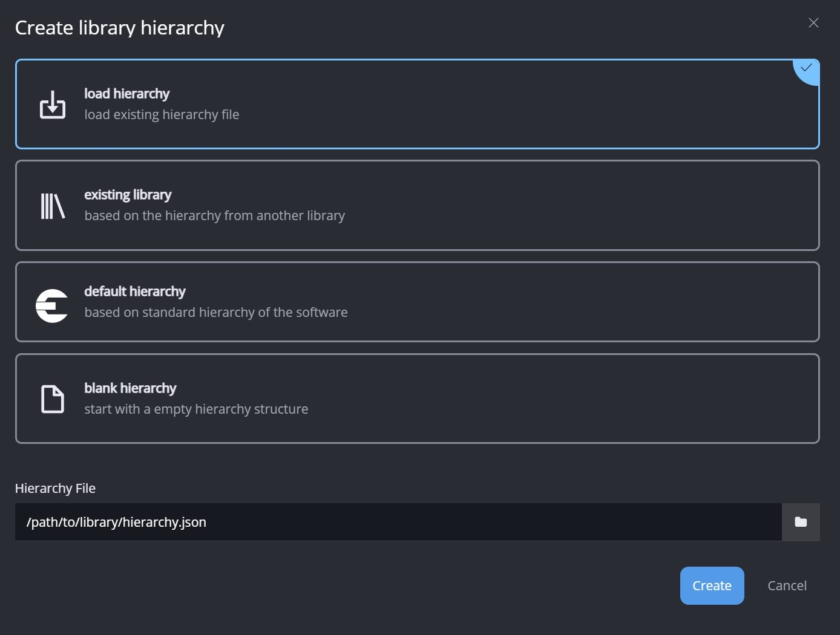Click the load hierarchy download icon
Viewport: 840px width, 635px height.
(53, 105)
